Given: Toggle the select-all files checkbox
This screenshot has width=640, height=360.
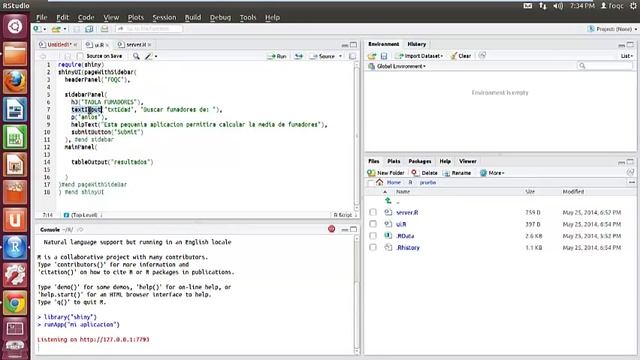Looking at the screenshot, I should coord(371,183).
